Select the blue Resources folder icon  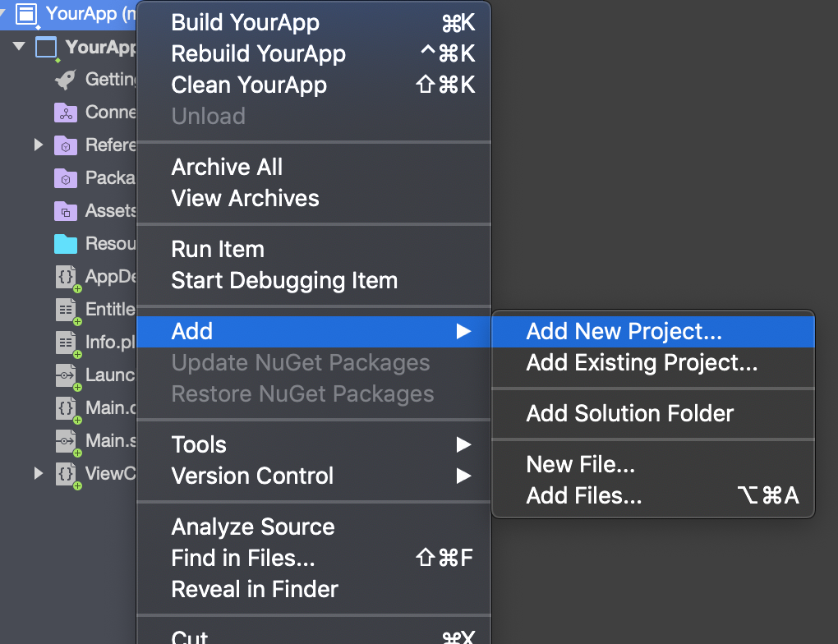click(x=66, y=244)
